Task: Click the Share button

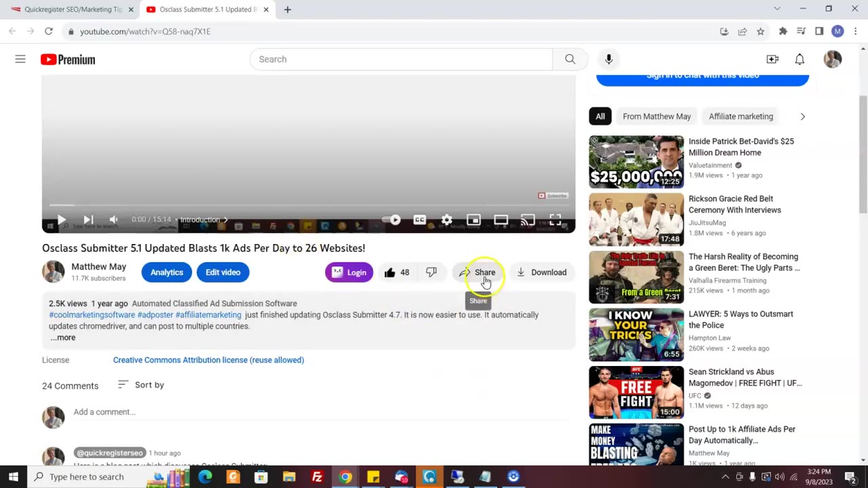Action: [478, 272]
